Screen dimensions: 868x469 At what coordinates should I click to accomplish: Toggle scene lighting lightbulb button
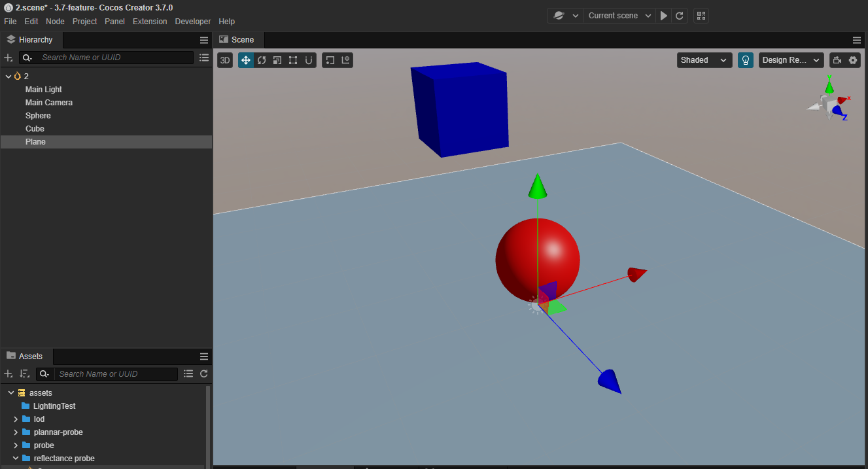click(x=746, y=60)
